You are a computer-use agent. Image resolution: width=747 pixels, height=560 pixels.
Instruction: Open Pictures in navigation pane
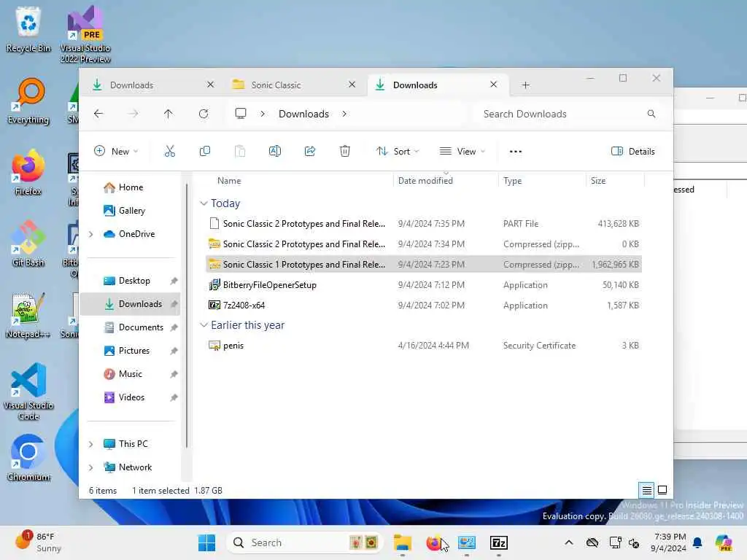click(131, 351)
